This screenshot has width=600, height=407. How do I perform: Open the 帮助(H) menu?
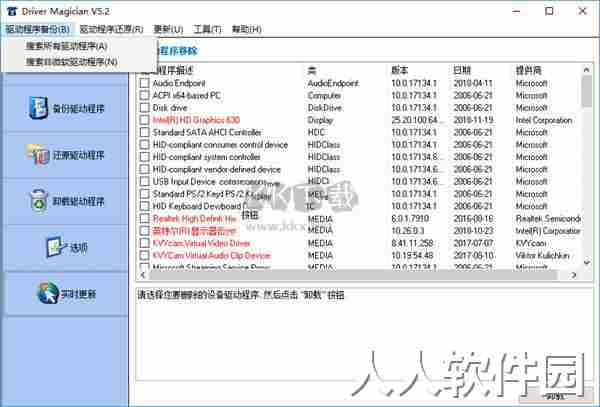(247, 29)
